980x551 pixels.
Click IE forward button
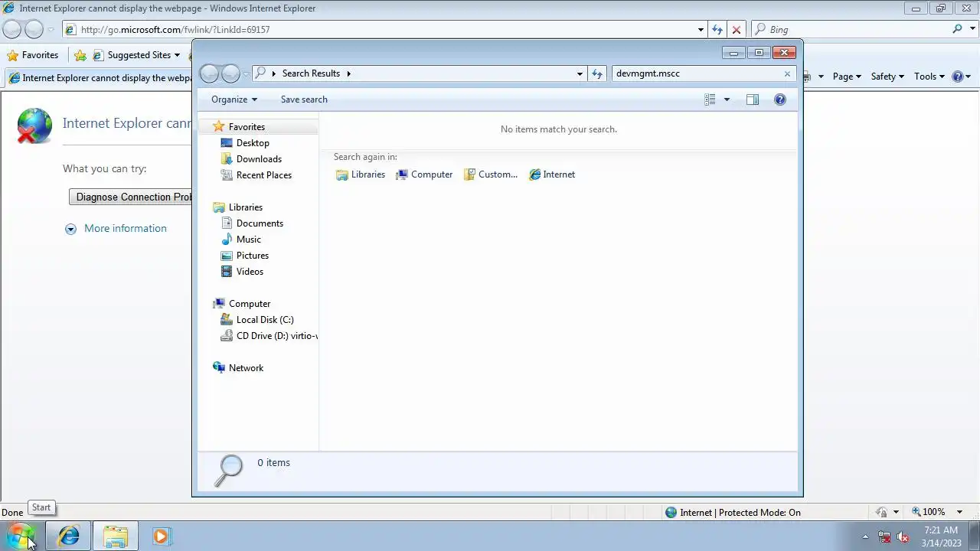click(x=34, y=30)
